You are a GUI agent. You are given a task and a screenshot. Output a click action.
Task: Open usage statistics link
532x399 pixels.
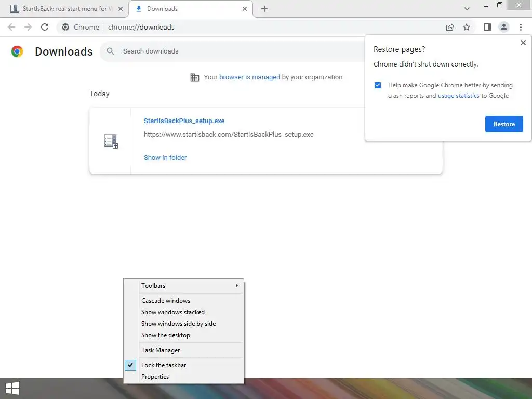458,96
